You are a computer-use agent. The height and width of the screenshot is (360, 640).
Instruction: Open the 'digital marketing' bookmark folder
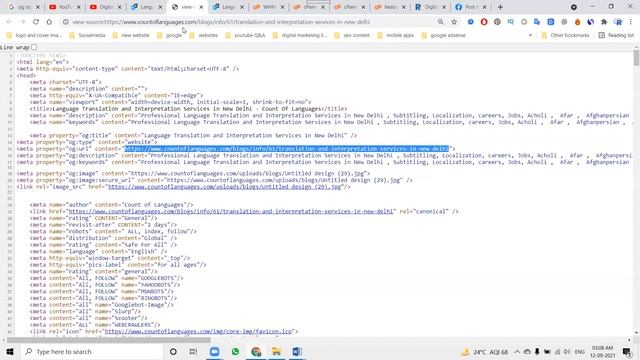coord(300,36)
